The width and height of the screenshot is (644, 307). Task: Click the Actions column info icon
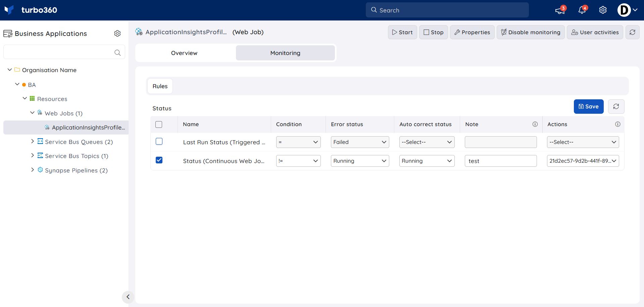coord(617,124)
